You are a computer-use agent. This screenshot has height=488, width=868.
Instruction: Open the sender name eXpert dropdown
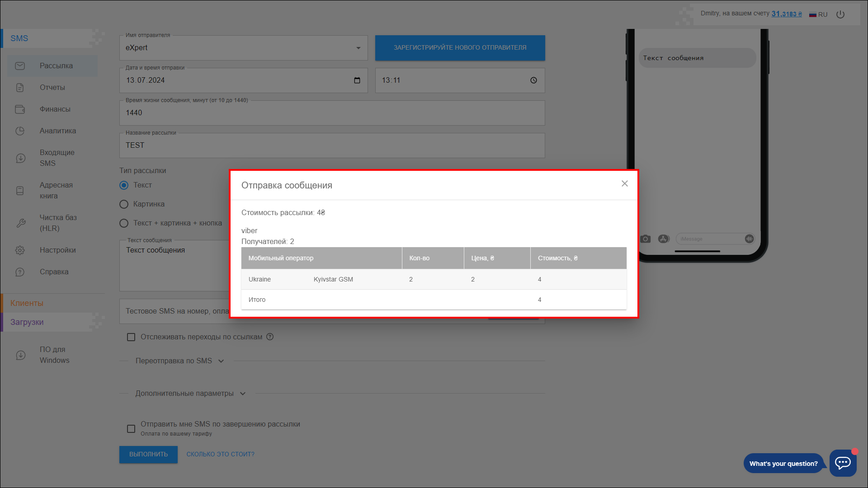[x=243, y=48]
